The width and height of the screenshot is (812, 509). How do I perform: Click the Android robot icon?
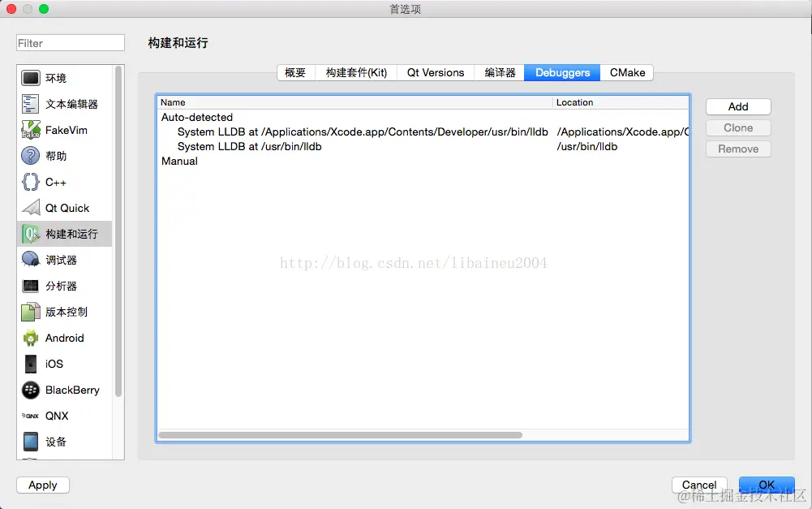(x=31, y=338)
